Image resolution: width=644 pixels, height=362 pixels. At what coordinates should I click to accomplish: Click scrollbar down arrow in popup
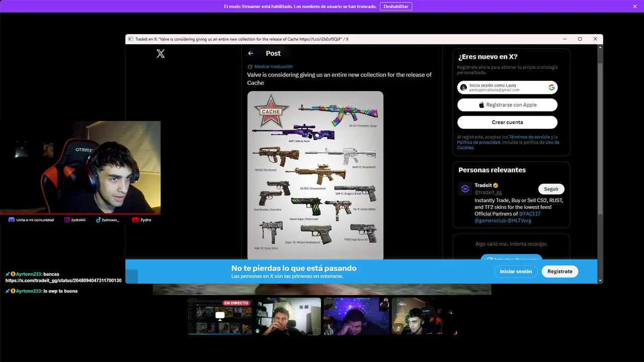click(600, 280)
